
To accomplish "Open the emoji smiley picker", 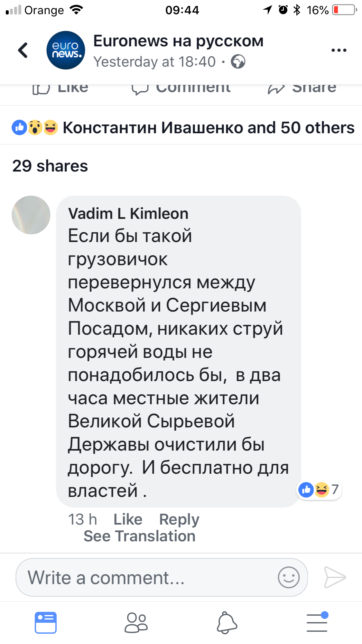I will 289,577.
